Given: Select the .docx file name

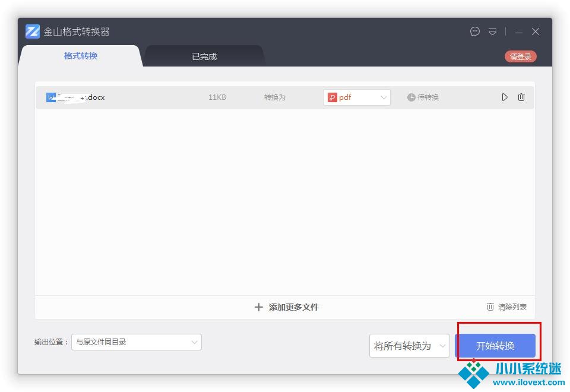Looking at the screenshot, I should tap(81, 97).
